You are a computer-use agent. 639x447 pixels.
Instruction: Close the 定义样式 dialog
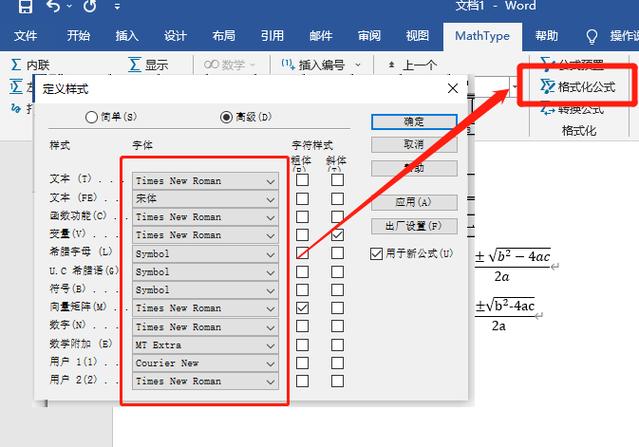tap(453, 88)
